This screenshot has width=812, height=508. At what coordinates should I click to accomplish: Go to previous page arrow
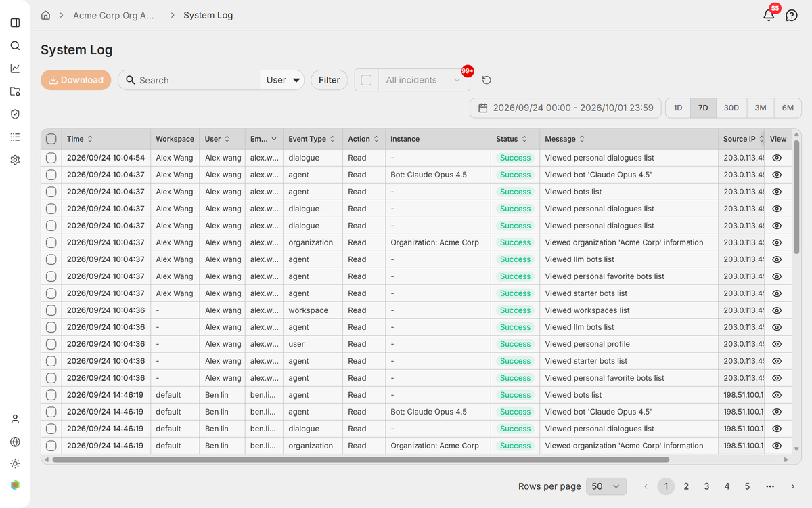coord(646,486)
